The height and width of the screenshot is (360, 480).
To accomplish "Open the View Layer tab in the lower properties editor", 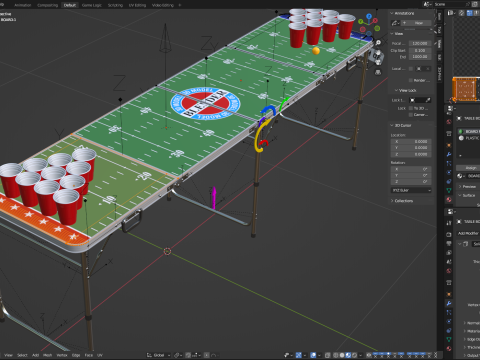I will 449,252.
